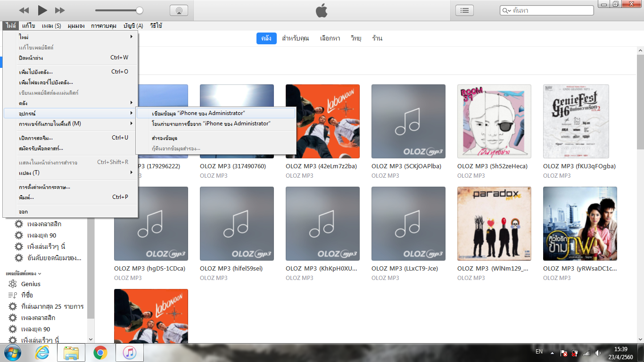The height and width of the screenshot is (362, 644).
Task: Skip to the next track
Action: pos(60,10)
